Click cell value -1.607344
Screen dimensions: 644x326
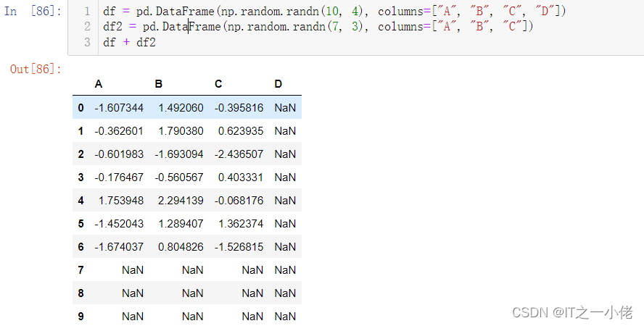[x=119, y=108]
